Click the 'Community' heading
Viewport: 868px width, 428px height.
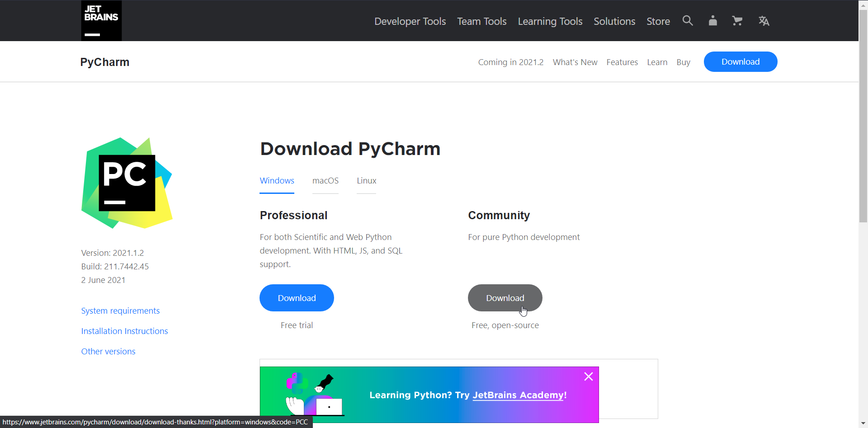499,215
